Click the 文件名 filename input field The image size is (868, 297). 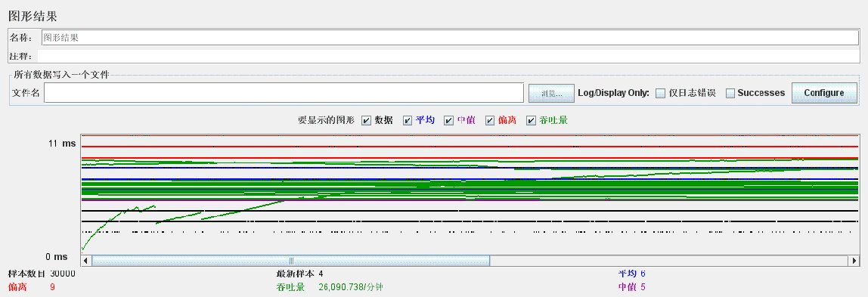point(284,93)
